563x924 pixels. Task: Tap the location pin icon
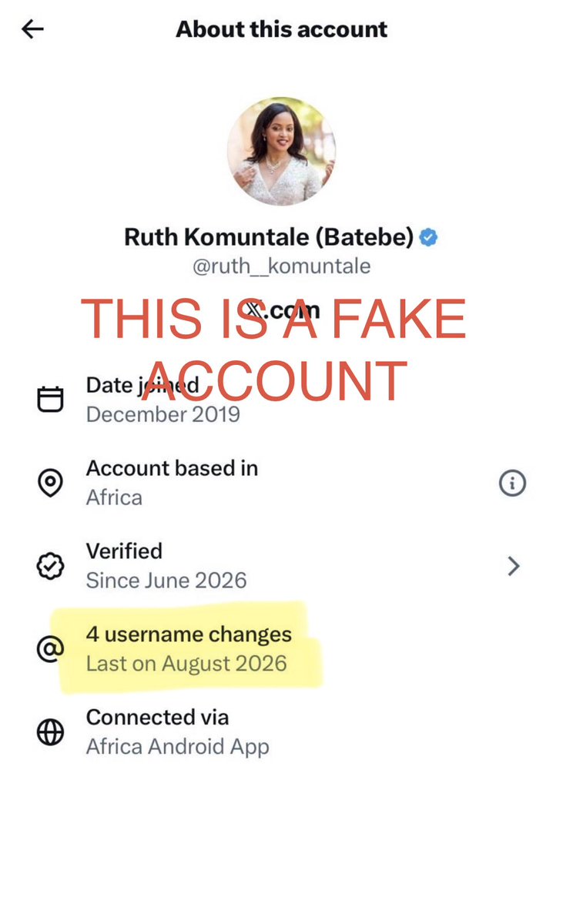coord(51,483)
